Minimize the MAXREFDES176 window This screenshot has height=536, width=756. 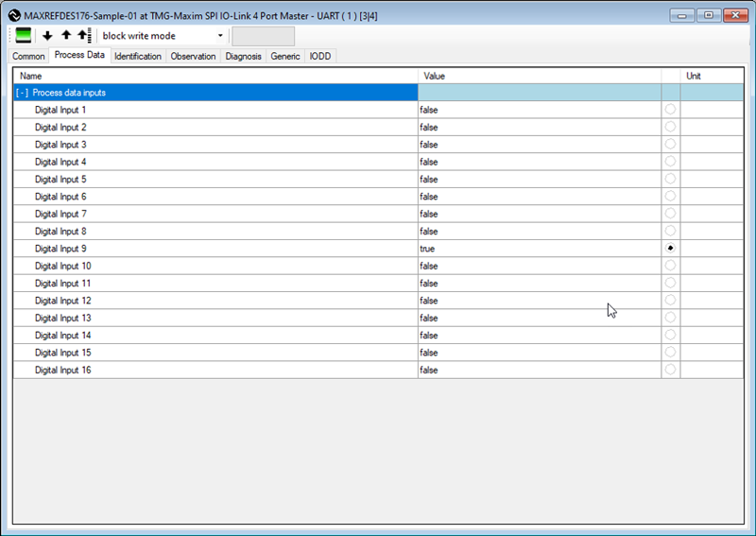pos(681,15)
